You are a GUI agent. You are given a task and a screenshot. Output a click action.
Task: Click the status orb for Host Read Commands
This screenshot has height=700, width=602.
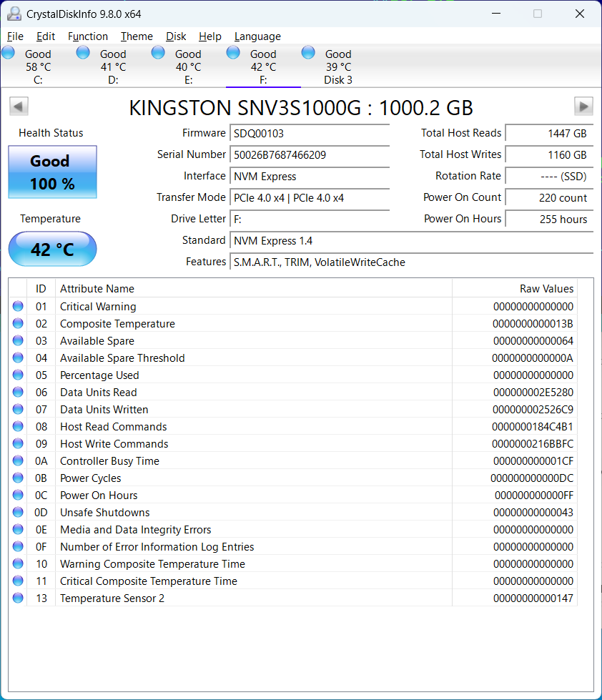pyautogui.click(x=18, y=426)
